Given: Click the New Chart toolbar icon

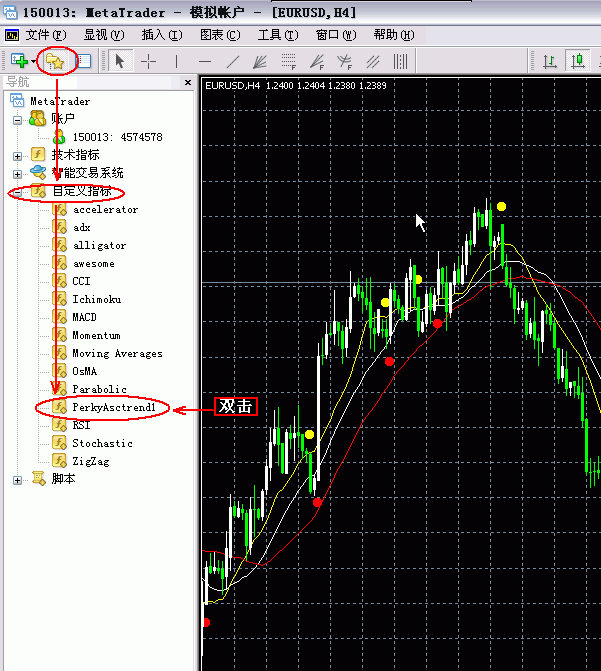Looking at the screenshot, I should coord(19,61).
